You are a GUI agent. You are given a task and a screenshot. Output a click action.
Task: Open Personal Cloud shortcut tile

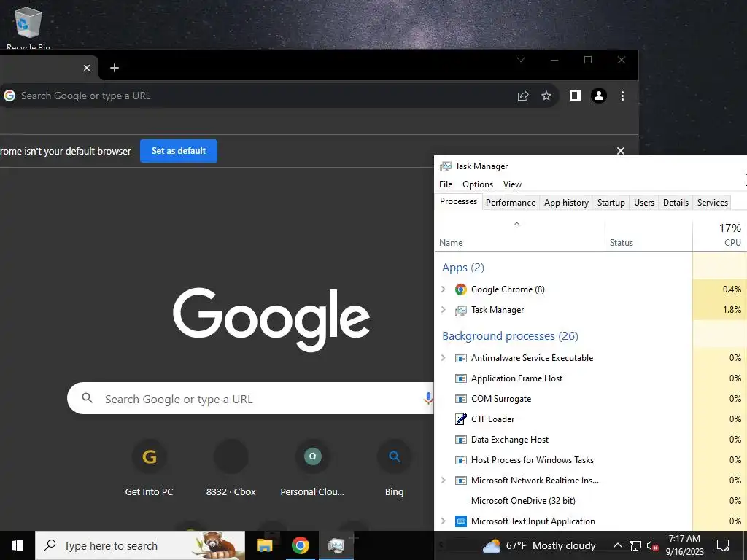click(x=312, y=468)
